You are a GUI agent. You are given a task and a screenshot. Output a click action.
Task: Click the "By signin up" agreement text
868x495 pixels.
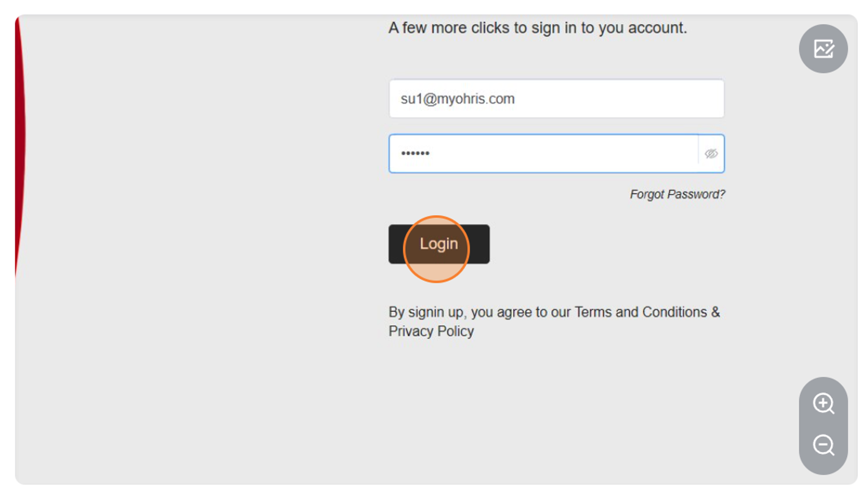(426, 312)
